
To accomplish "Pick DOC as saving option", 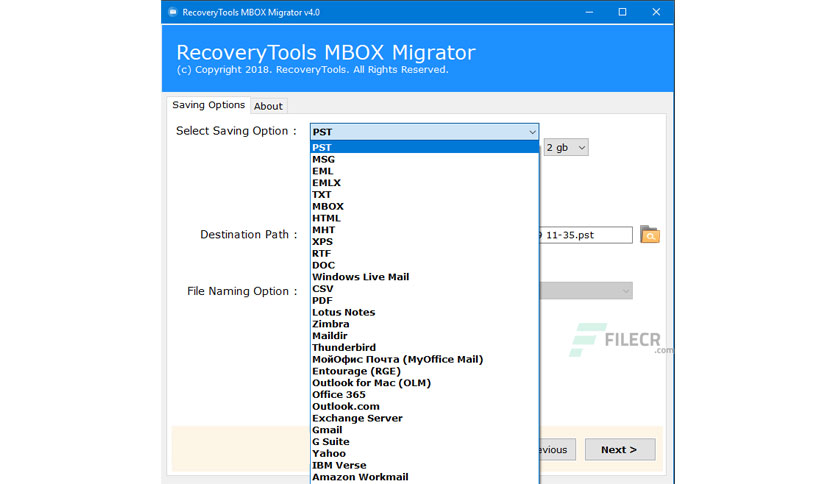I will click(x=424, y=265).
